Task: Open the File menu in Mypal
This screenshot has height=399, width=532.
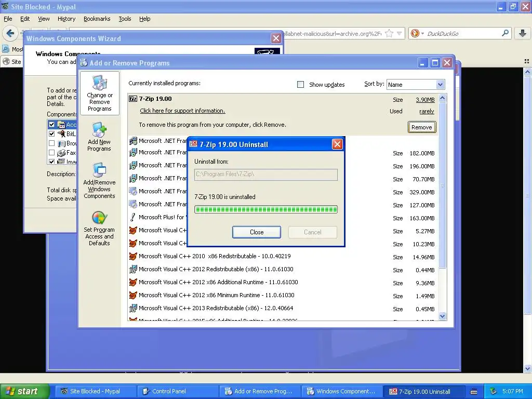Action: 8,19
